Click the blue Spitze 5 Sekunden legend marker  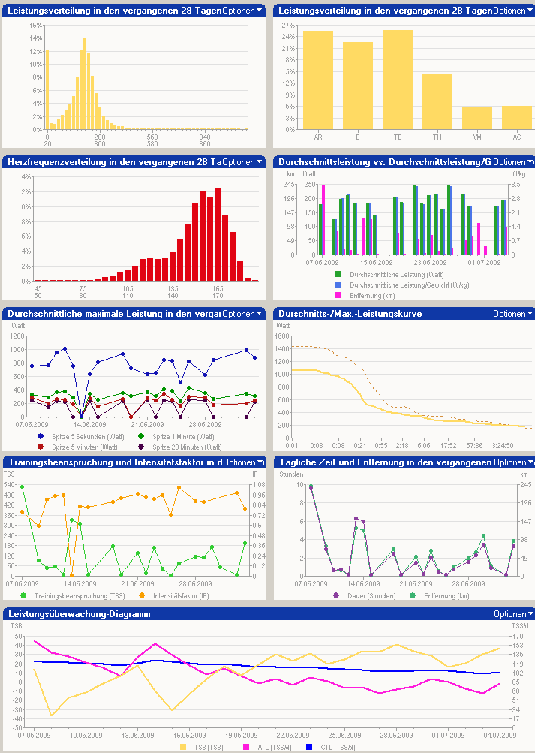pos(41,436)
